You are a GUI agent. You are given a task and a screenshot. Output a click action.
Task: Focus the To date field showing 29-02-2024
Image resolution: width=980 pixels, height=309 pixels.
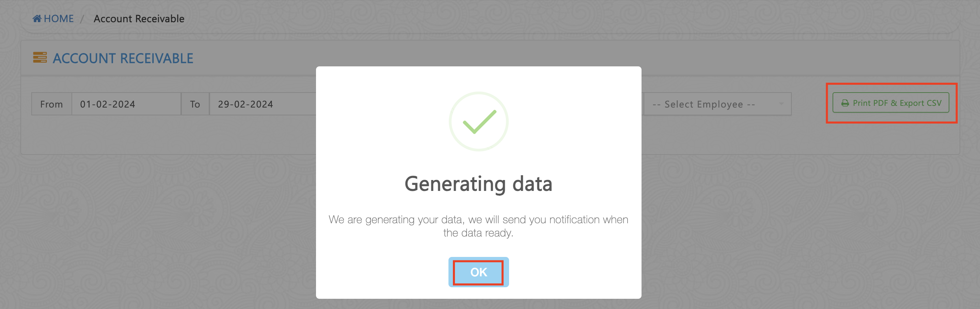click(x=263, y=104)
